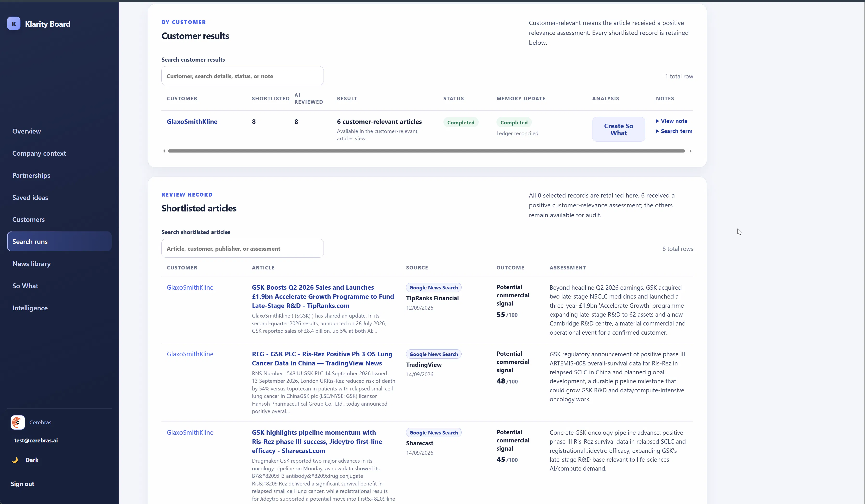Click the Completed badge in the Status column
This screenshot has height=504, width=865.
[461, 122]
